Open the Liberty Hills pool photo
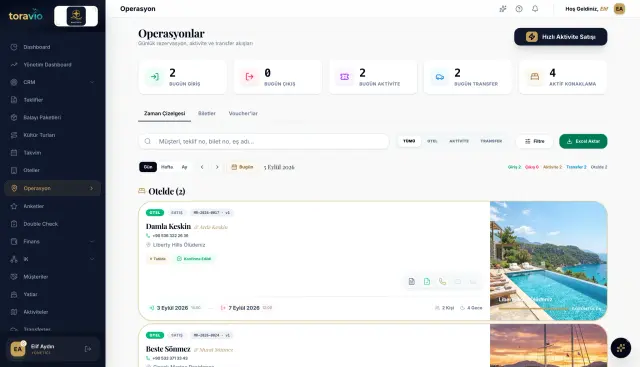The height and width of the screenshot is (367, 640). click(548, 261)
